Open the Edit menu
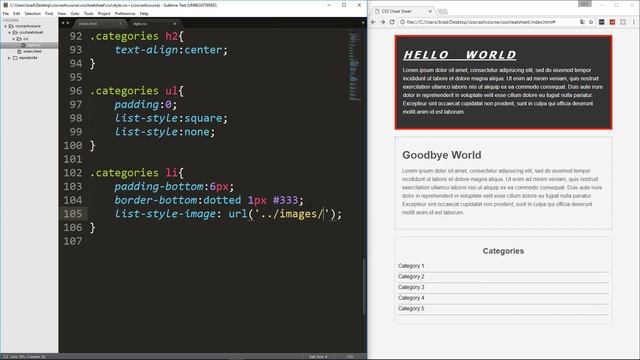Image resolution: width=640 pixels, height=360 pixels. (16, 13)
